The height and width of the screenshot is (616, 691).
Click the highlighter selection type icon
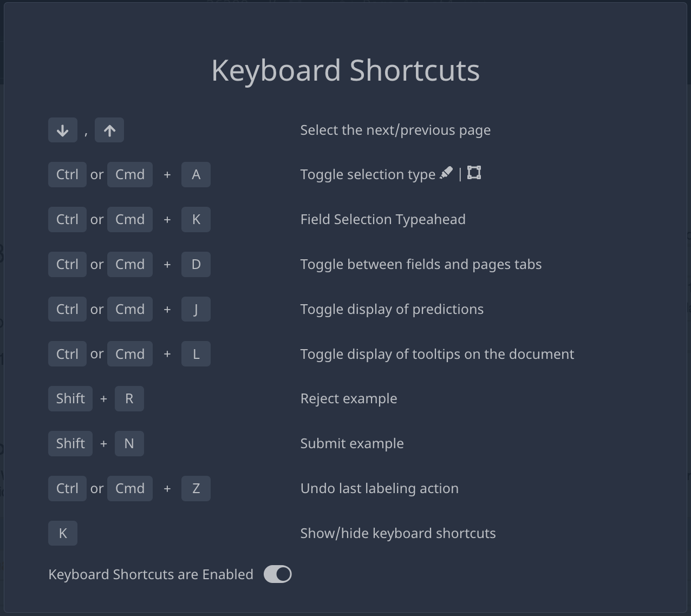point(446,173)
